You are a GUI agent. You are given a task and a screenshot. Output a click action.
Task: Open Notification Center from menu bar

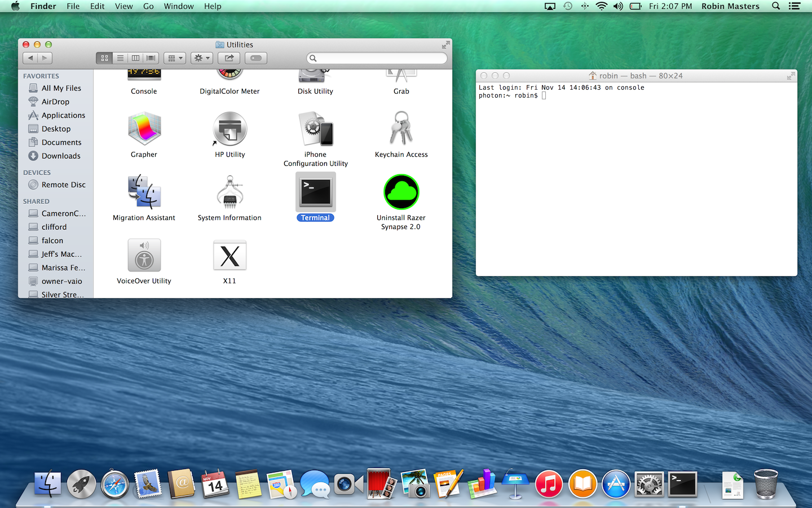tap(795, 6)
